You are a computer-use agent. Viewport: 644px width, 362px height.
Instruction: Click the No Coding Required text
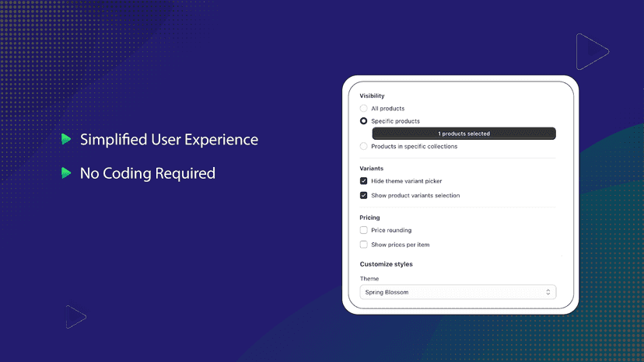tap(148, 173)
